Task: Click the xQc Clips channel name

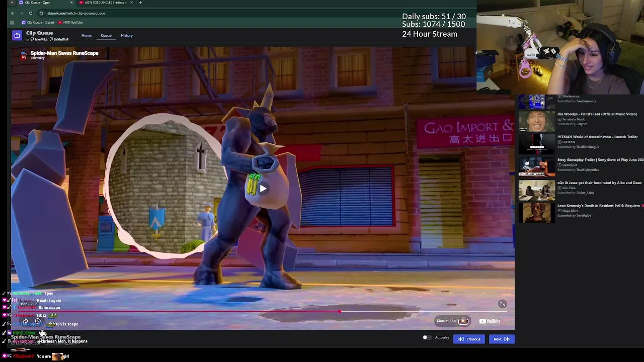Action: 570,188
